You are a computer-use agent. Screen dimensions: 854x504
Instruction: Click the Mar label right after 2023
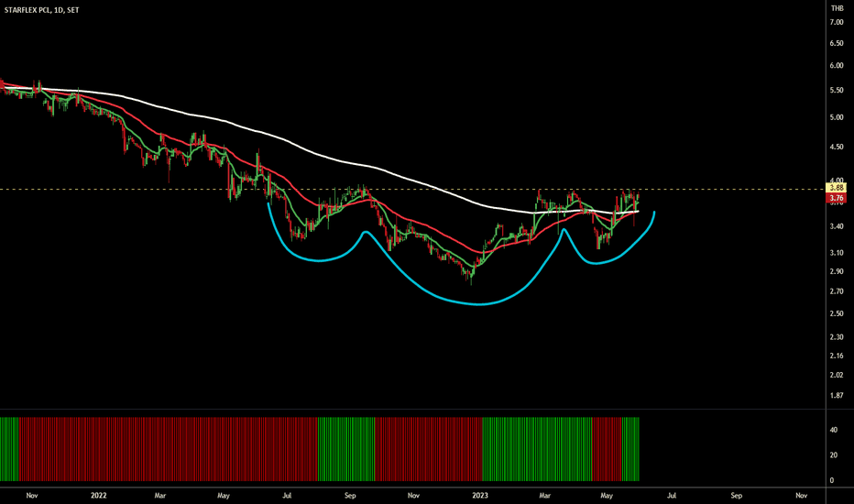pos(544,495)
